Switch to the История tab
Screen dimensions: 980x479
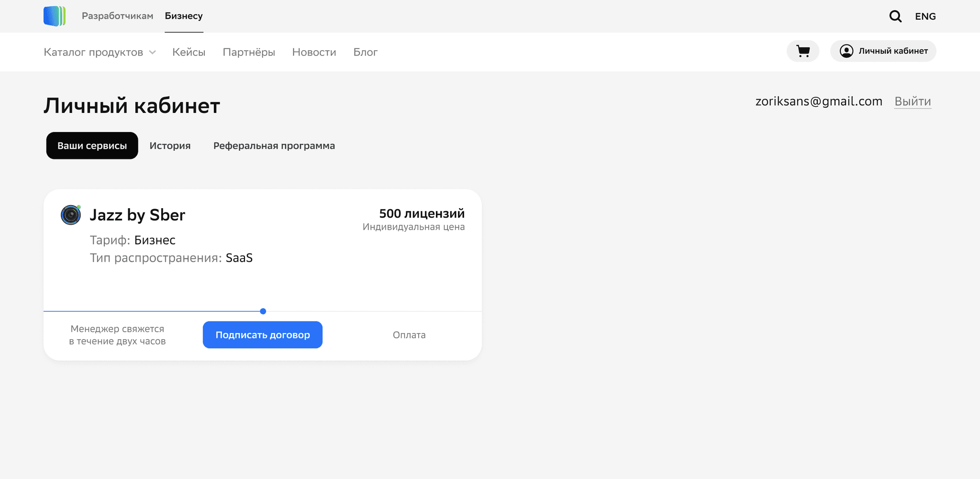coord(170,145)
